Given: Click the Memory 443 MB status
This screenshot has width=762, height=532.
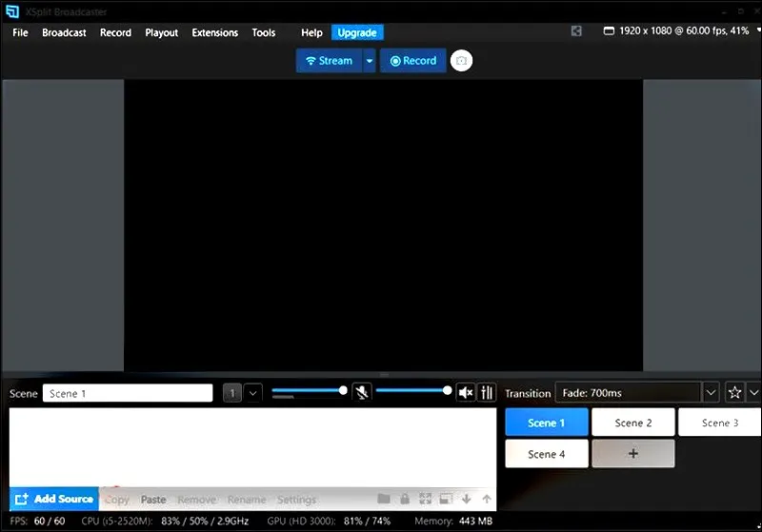Looking at the screenshot, I should (453, 521).
